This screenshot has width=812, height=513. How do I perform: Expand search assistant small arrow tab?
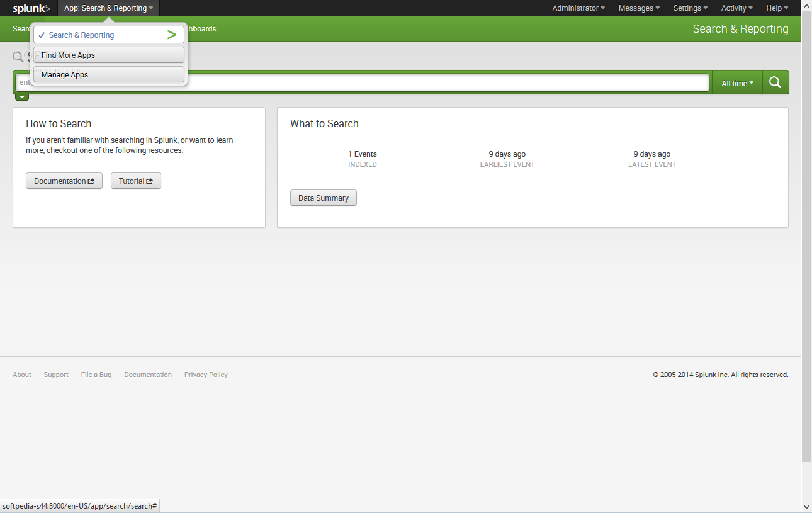click(22, 97)
